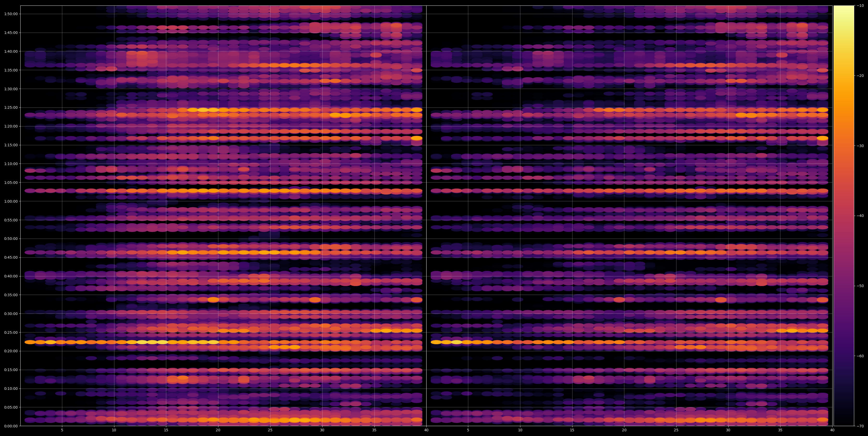Click x-axis tick 30 of left heatmap
The height and width of the screenshot is (436, 868).
(322, 430)
